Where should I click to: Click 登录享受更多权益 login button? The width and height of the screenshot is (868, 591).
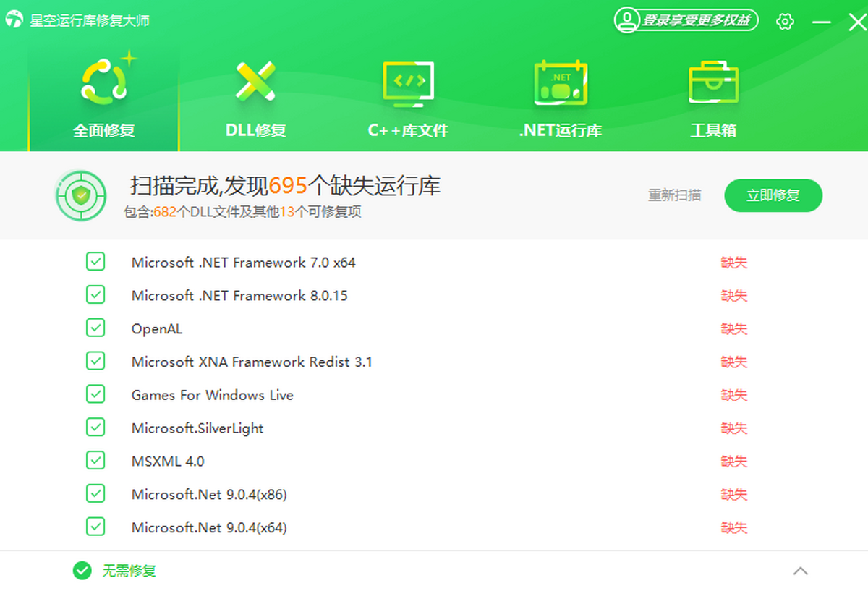pyautogui.click(x=694, y=20)
